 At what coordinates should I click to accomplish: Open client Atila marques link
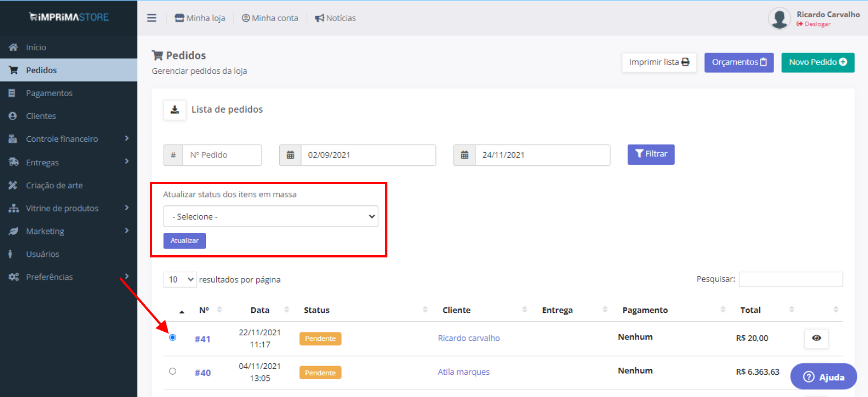[463, 372]
